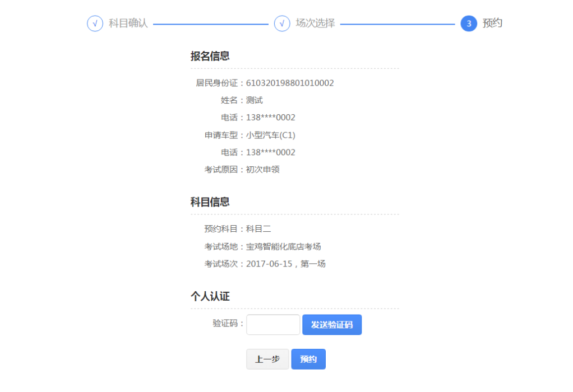The image size is (573, 392).
Task: Click the vehicle type 小型汽车(C1)
Action: click(271, 135)
